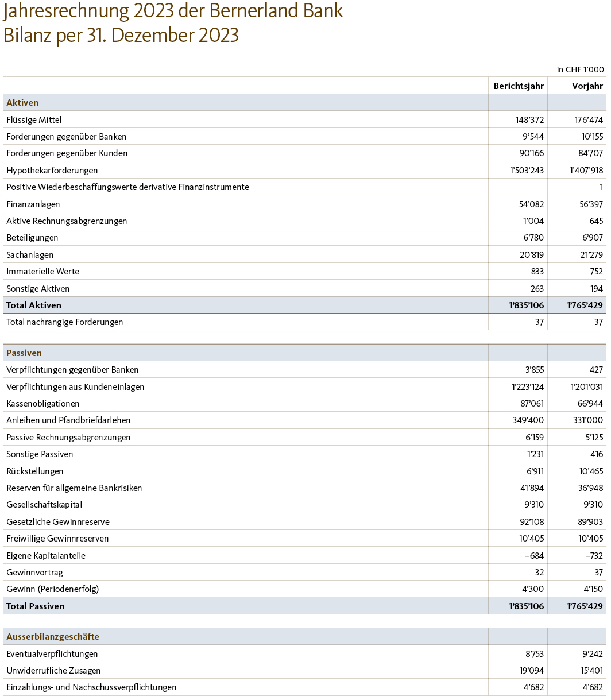Click 'Eigene Kapitalanteile' label
Screen dimensions: 611x700
[46, 556]
